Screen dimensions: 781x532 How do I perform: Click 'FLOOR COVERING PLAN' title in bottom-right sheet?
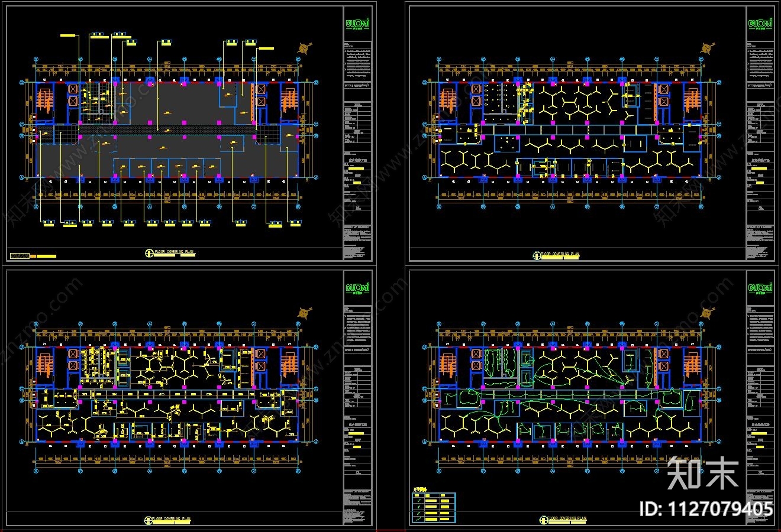[x=567, y=518]
